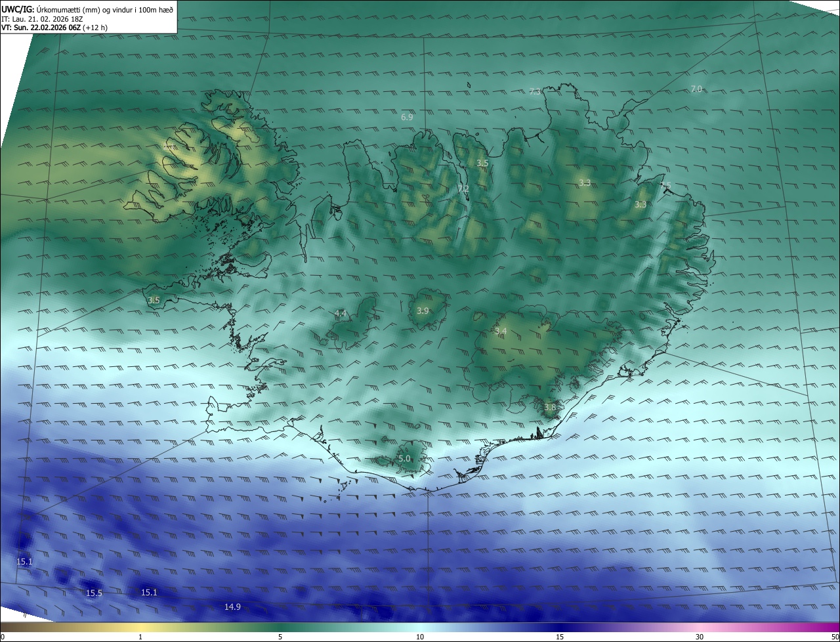Screen dimensions: 840x642
Task: Click the 3.3 label just below the 7.5 value
Action: (x=640, y=205)
